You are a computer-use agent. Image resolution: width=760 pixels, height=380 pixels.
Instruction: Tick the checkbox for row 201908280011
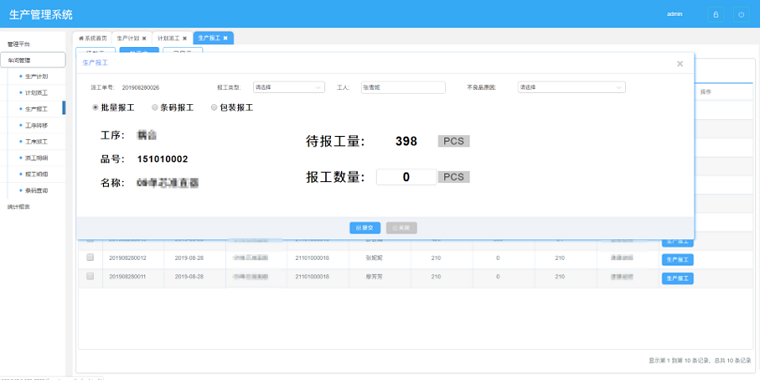pos(90,276)
